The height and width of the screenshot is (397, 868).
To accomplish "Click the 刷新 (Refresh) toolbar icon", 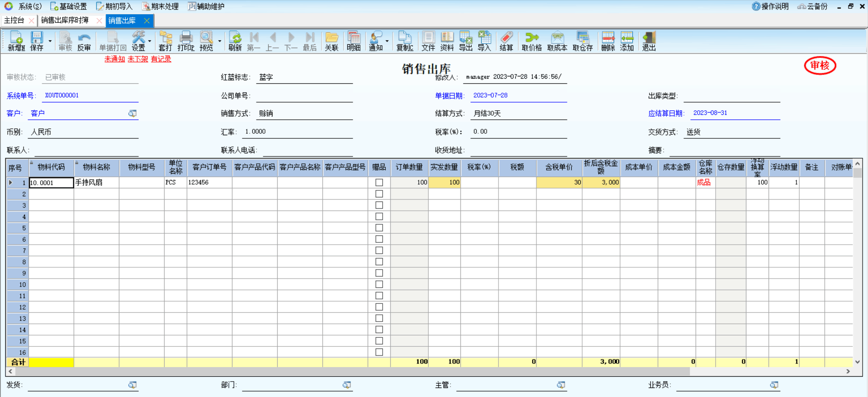I will (235, 41).
